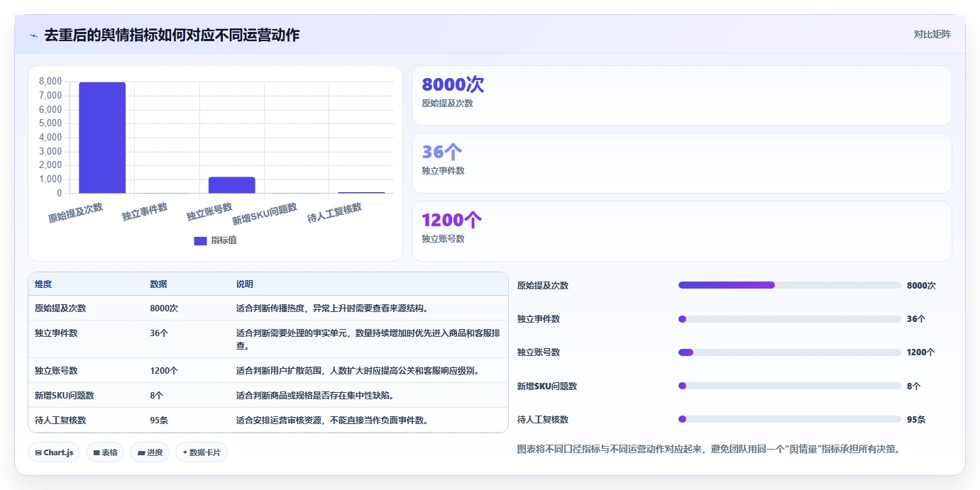Screen dimensions: 980x490
Task: Click the 新增SKU问题数 axis label in chart
Action: click(x=265, y=215)
